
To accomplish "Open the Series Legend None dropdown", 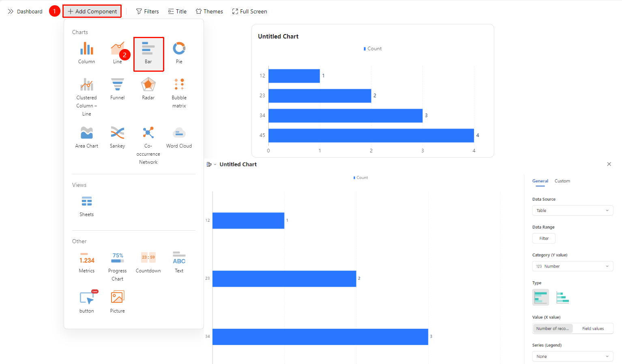I will pyautogui.click(x=573, y=357).
